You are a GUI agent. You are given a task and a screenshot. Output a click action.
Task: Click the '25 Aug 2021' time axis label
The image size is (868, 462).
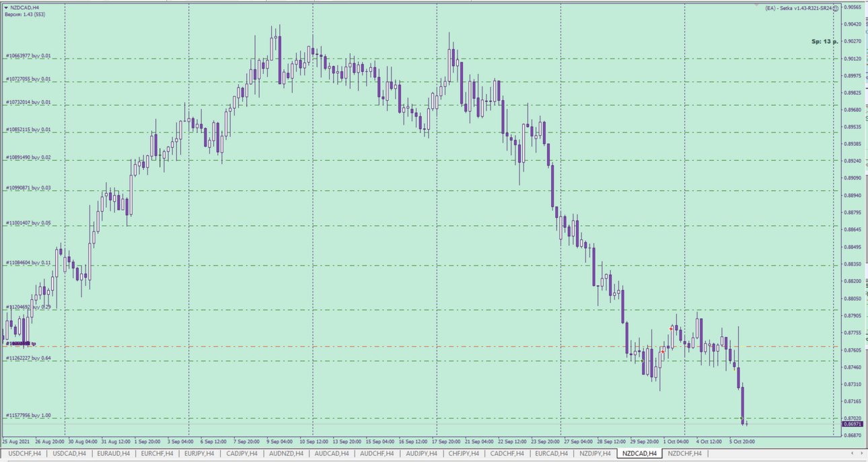point(15,442)
